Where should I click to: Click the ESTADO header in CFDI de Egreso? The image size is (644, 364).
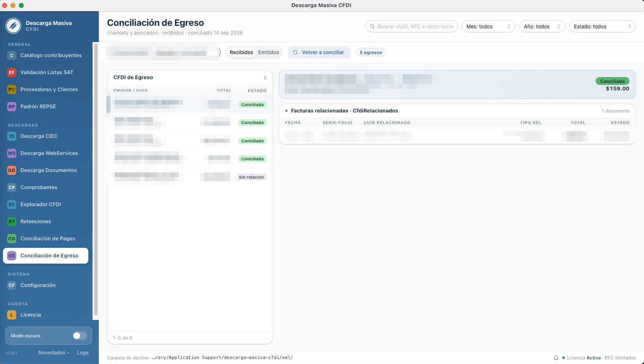coord(257,90)
